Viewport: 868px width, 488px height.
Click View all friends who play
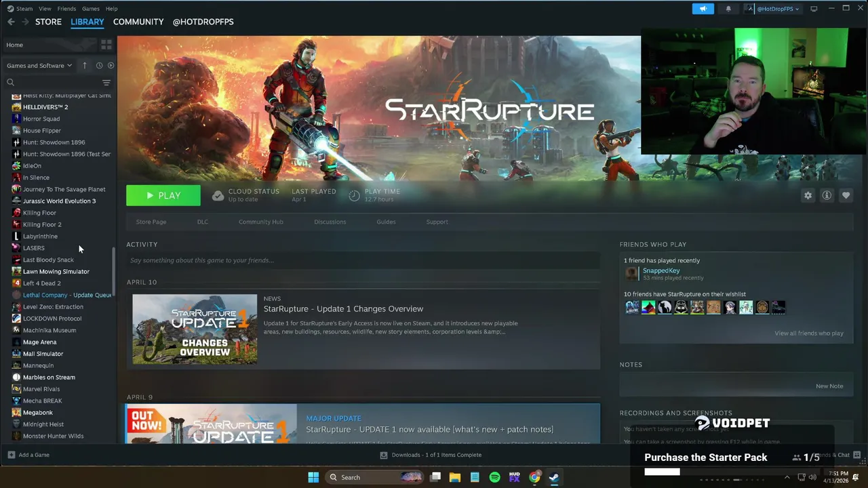tap(809, 333)
